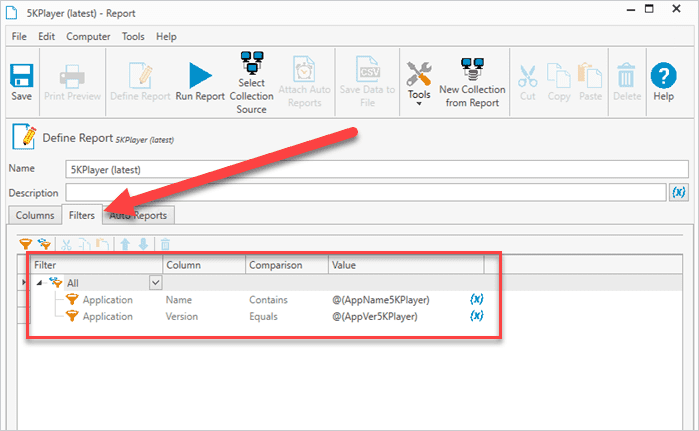Open the File menu

[19, 37]
